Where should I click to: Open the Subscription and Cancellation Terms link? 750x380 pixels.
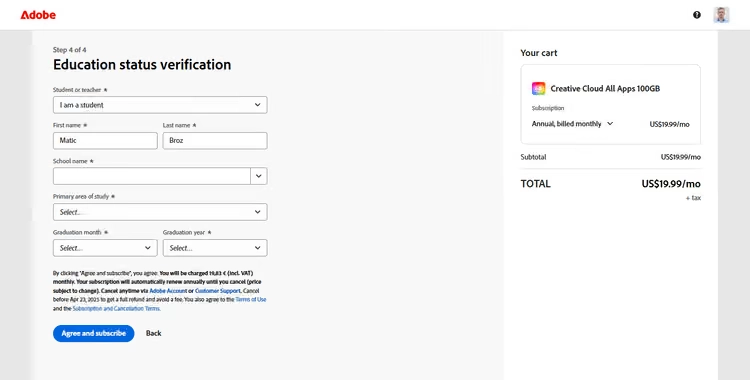(116, 309)
